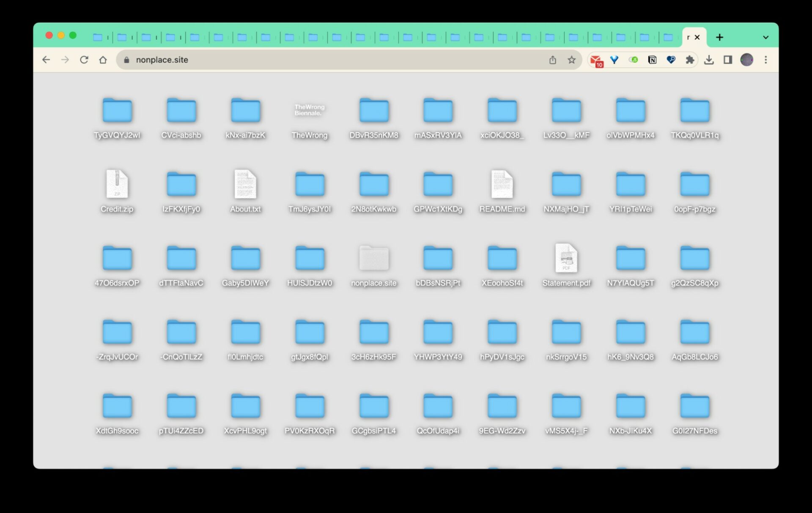This screenshot has height=513, width=812.
Task: Open Gmail extension with 10 badge
Action: point(596,60)
